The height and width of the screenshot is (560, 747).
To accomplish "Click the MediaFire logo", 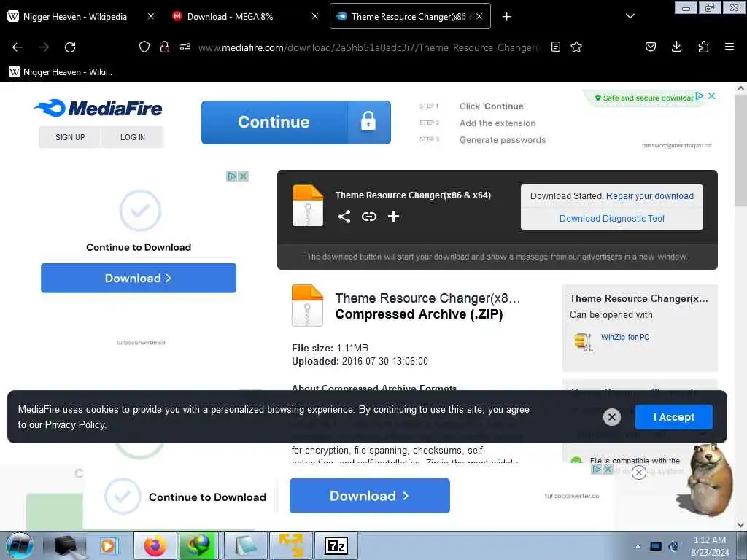I will [x=98, y=108].
